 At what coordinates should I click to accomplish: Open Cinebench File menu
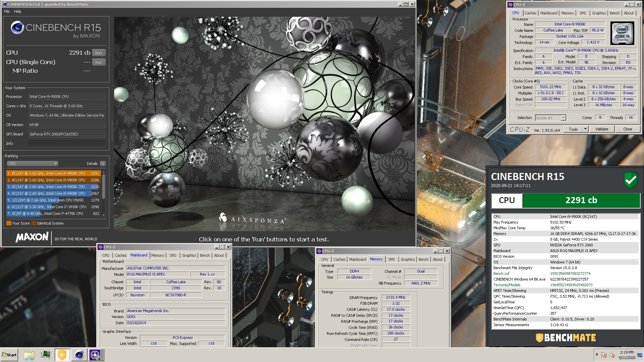click(x=7, y=11)
